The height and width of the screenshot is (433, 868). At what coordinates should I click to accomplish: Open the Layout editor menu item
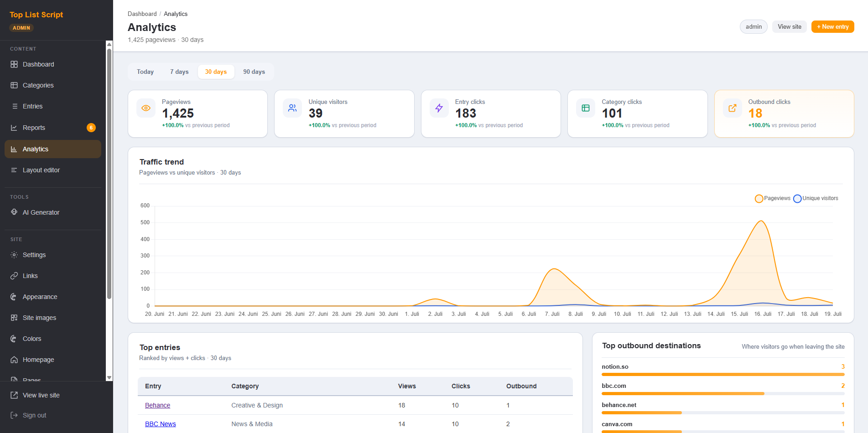point(53,170)
